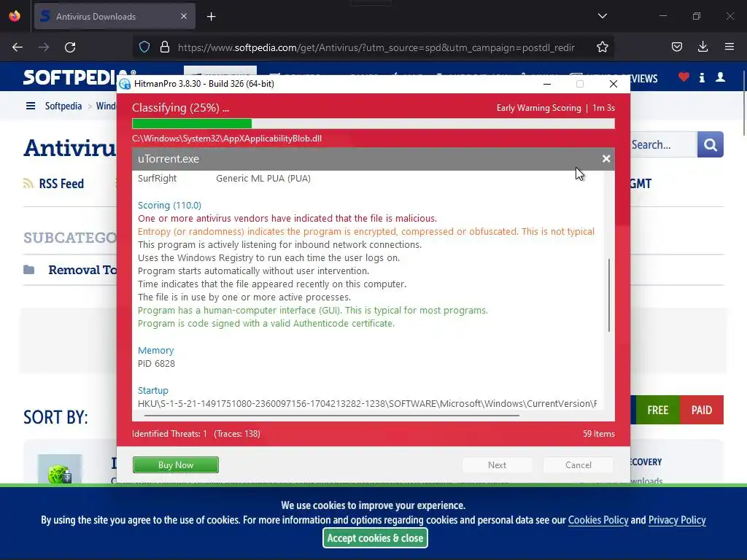Image resolution: width=747 pixels, height=560 pixels.
Task: Click the Removal Tools folder icon
Action: pyautogui.click(x=29, y=270)
